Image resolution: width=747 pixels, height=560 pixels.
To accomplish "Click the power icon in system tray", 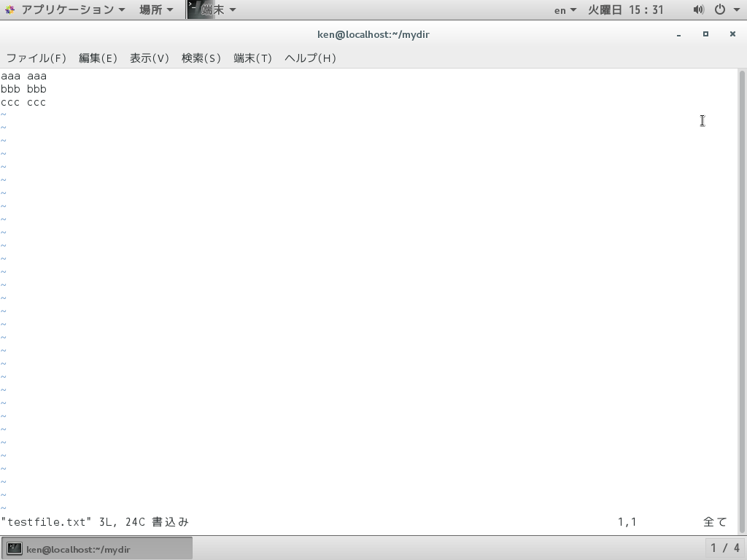I will (720, 9).
